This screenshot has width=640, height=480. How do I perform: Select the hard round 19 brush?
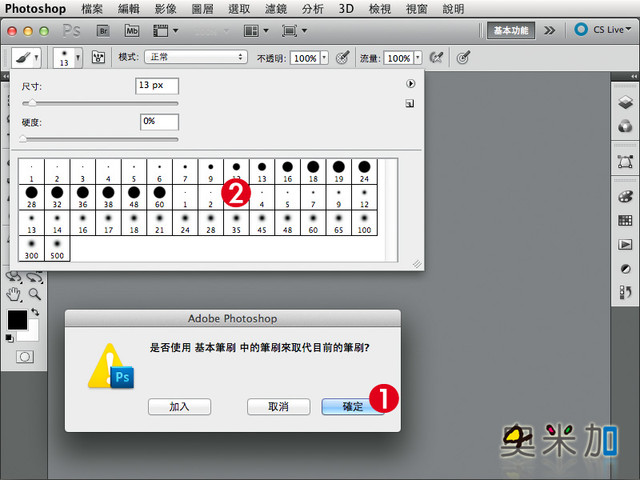(x=338, y=171)
